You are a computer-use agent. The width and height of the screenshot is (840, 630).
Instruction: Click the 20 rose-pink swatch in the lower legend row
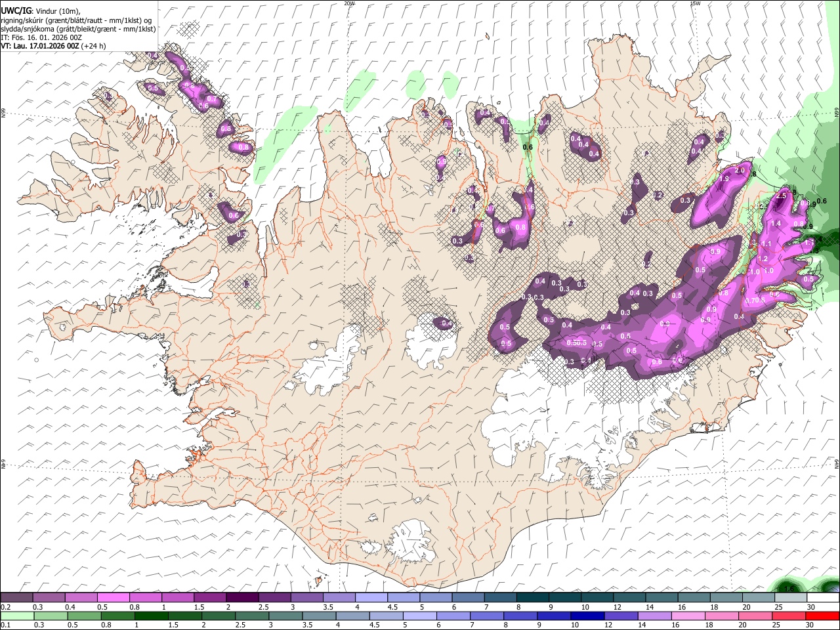755,616
